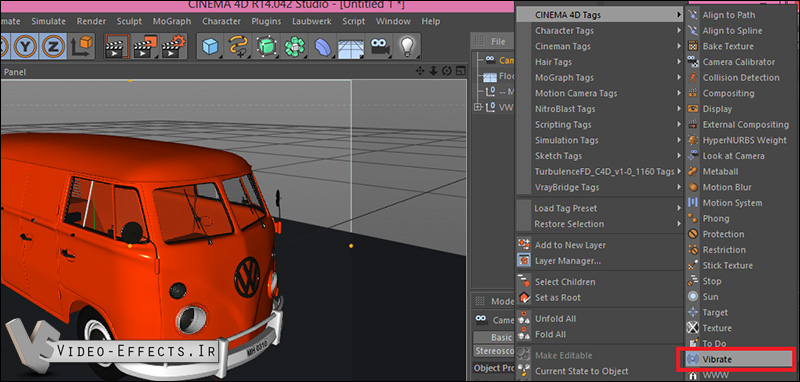Screen dimensions: 800x382
Task: Select the Floor object in tree
Action: click(506, 77)
